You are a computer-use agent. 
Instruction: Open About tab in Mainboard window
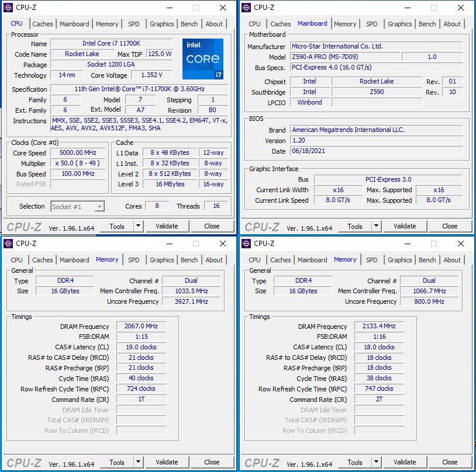(x=452, y=24)
